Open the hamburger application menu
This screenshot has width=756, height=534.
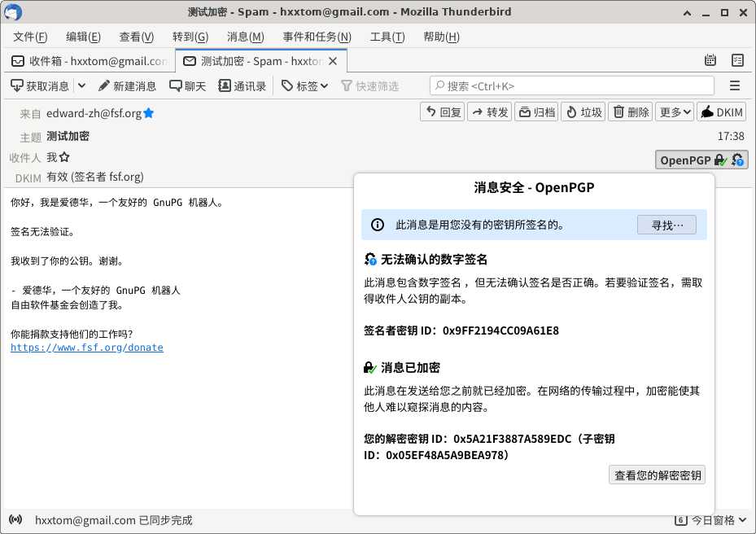pyautogui.click(x=734, y=85)
